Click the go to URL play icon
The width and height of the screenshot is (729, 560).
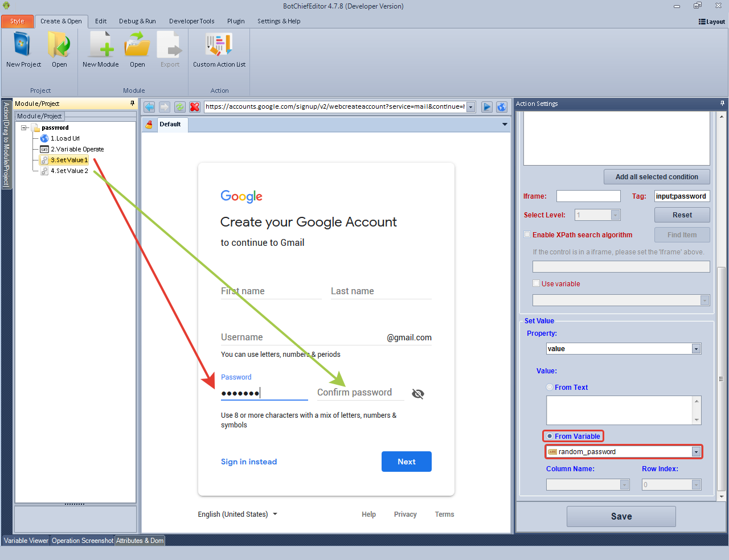point(487,107)
